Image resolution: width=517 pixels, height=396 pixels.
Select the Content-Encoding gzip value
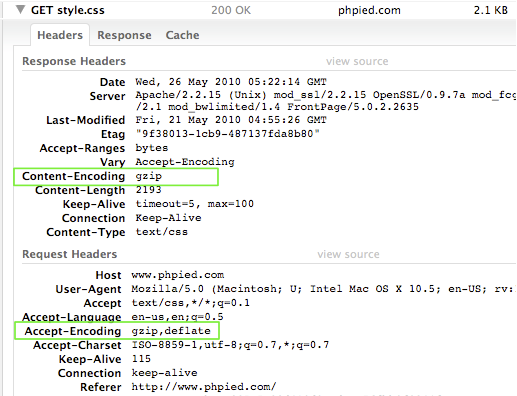[x=149, y=176]
